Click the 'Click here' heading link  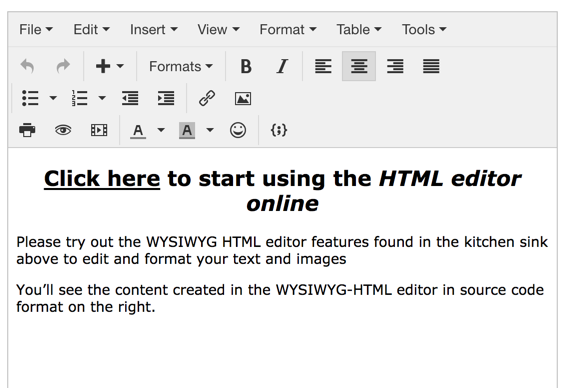click(x=102, y=179)
